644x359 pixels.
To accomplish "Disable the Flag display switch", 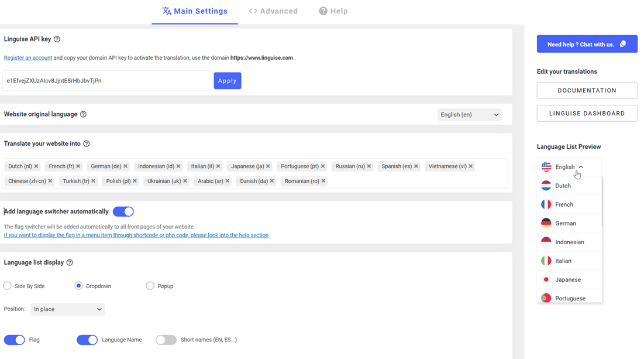I will (15, 340).
